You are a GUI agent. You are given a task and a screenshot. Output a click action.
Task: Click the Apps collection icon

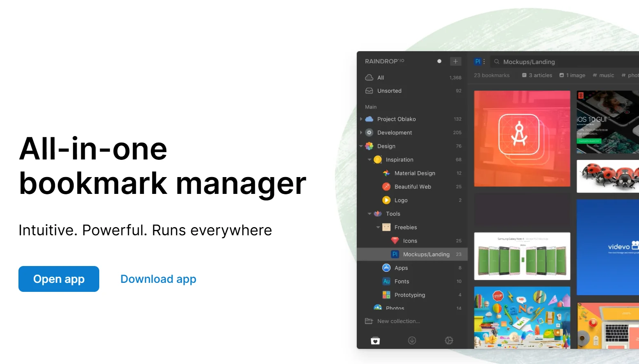[386, 268]
